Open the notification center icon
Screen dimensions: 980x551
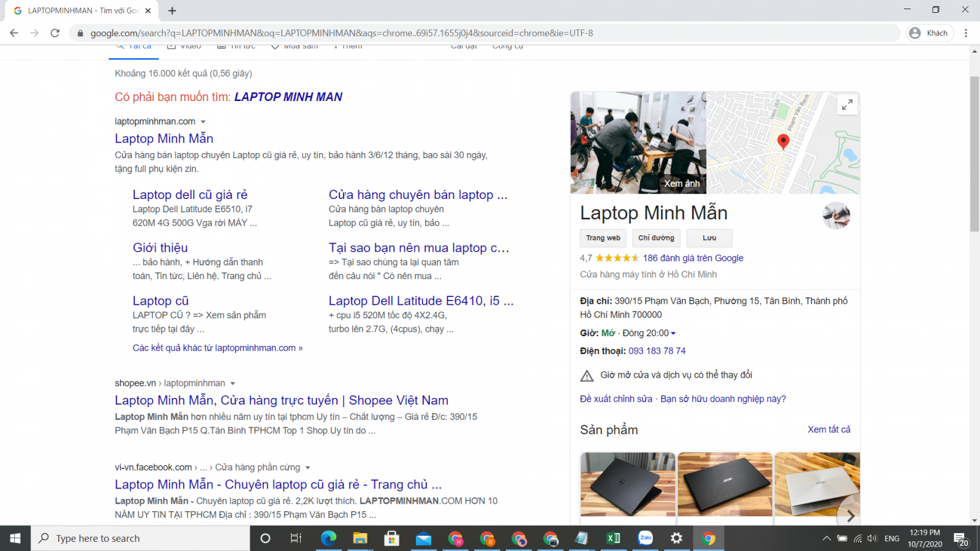[x=960, y=538]
